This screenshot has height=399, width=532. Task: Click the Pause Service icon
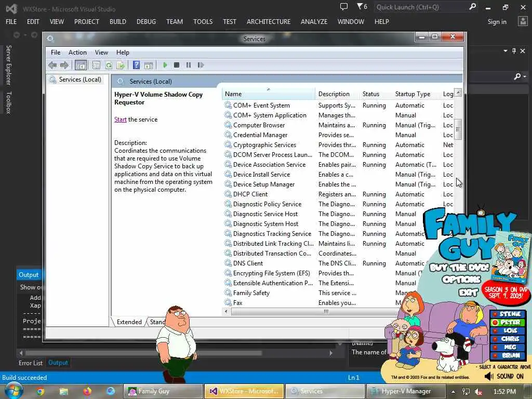[188, 65]
